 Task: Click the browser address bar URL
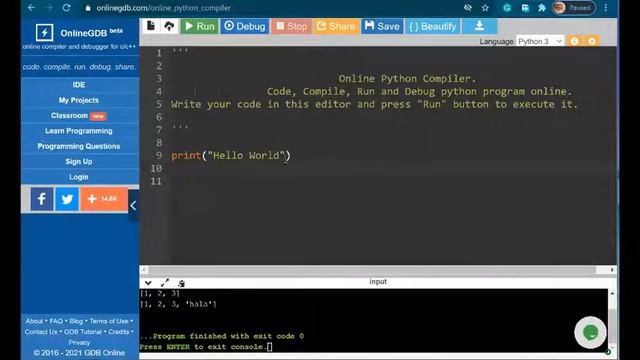click(163, 8)
